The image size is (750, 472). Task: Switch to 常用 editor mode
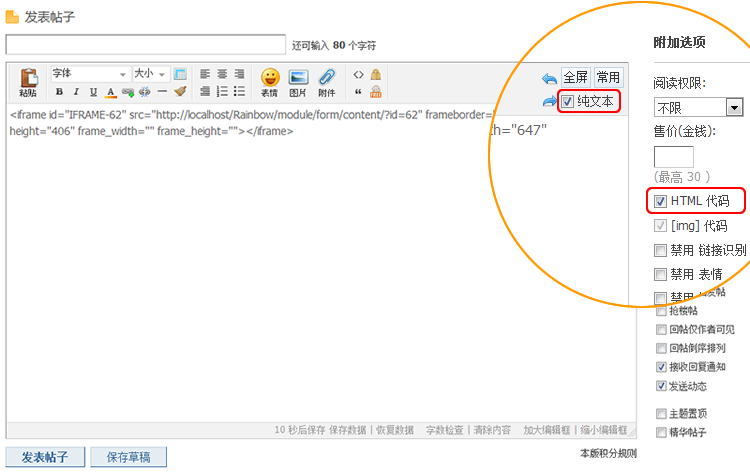pyautogui.click(x=608, y=77)
